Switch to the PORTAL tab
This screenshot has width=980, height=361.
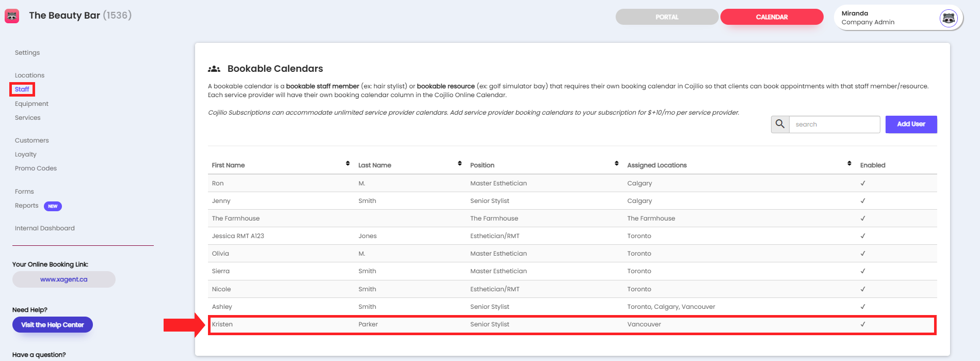667,17
